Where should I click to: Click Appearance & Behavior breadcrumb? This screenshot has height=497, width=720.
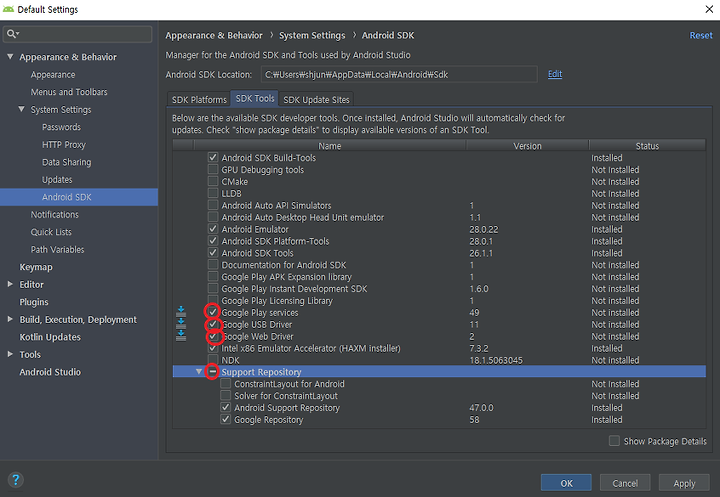click(x=214, y=35)
